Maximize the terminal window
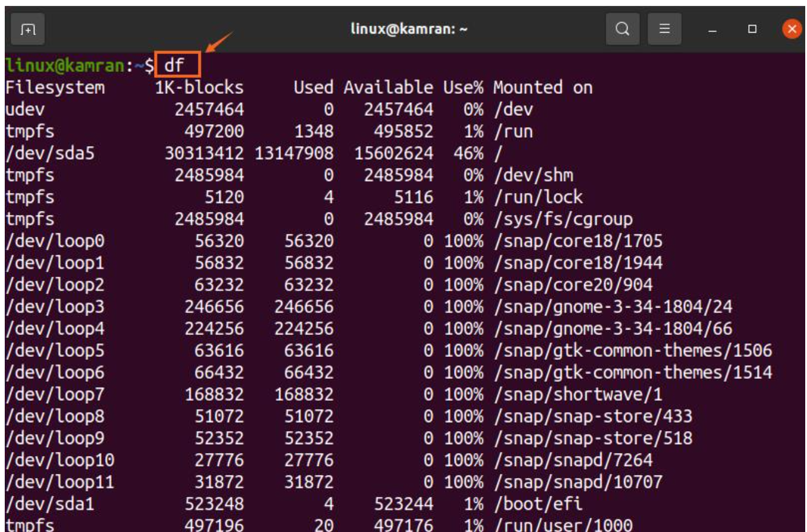Image resolution: width=807 pixels, height=532 pixels. [x=752, y=28]
